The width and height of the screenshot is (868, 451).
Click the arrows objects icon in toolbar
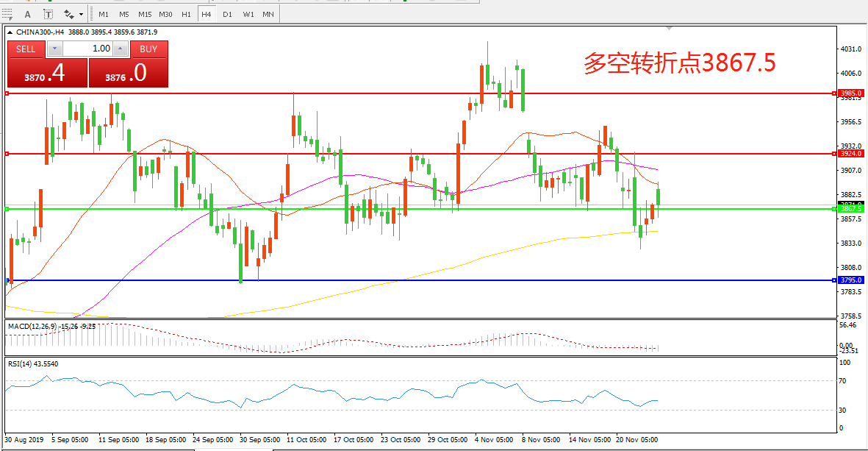click(69, 14)
